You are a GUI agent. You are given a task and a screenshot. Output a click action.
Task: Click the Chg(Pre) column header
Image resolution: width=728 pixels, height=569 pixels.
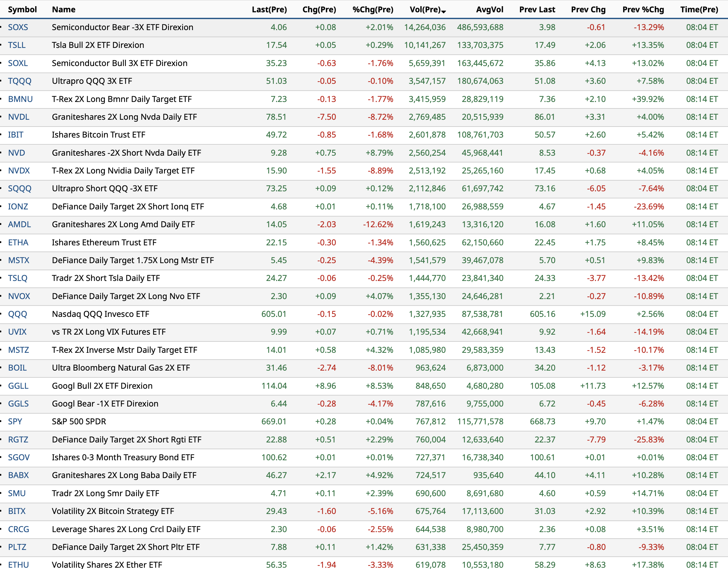319,10
